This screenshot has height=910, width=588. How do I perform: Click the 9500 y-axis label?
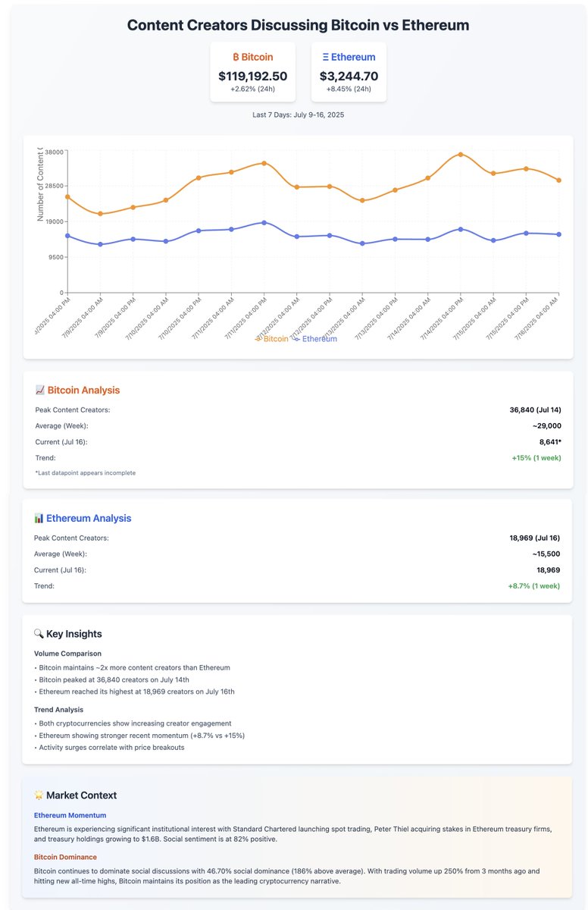(x=55, y=257)
